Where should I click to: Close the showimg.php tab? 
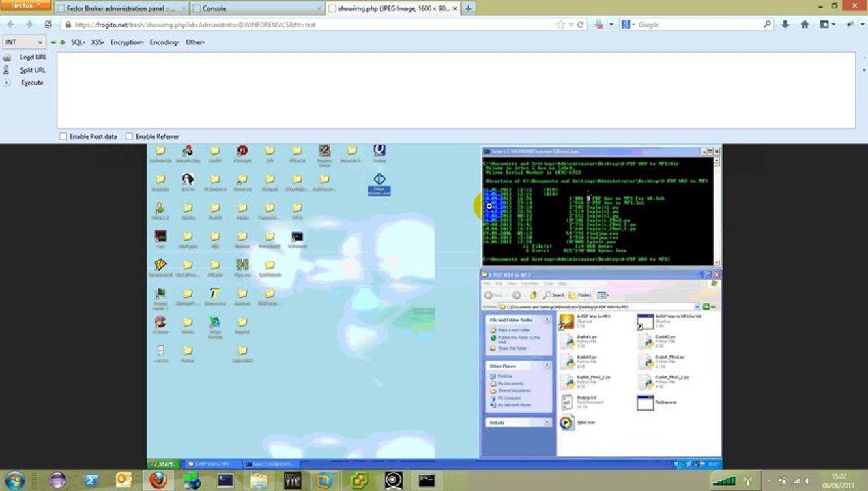click(x=454, y=8)
